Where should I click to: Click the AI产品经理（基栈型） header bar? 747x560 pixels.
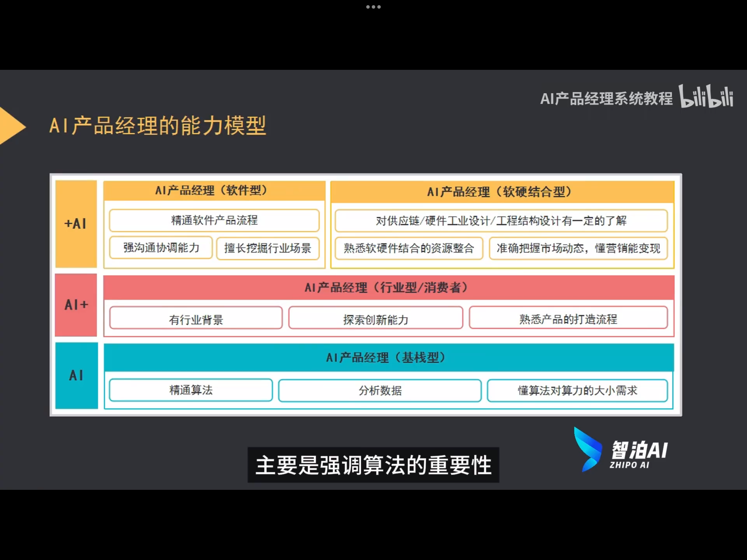388,357
